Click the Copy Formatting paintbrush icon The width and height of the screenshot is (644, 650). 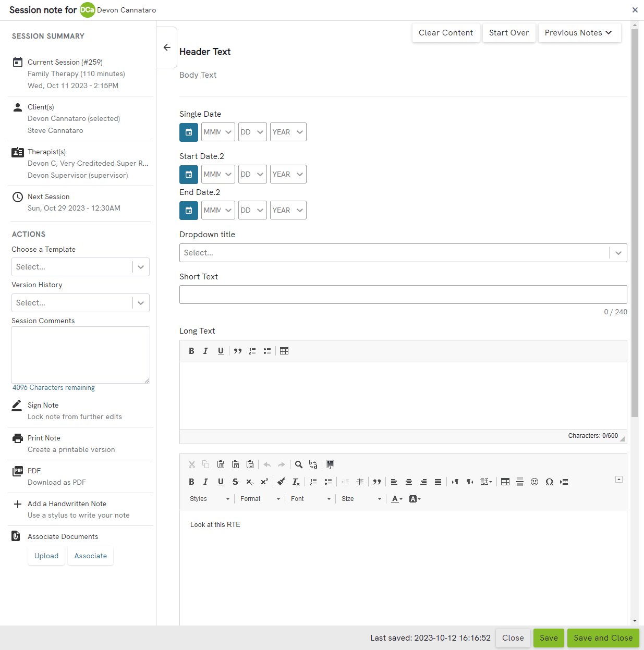point(281,482)
